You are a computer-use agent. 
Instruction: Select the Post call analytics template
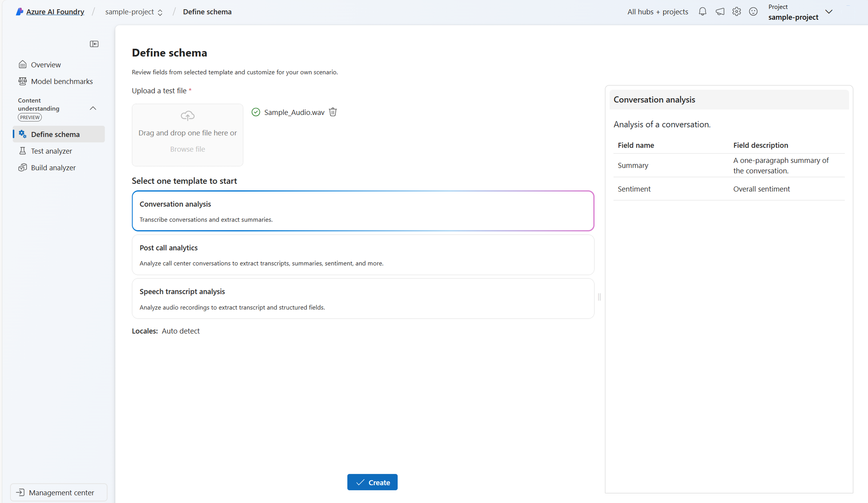363,254
